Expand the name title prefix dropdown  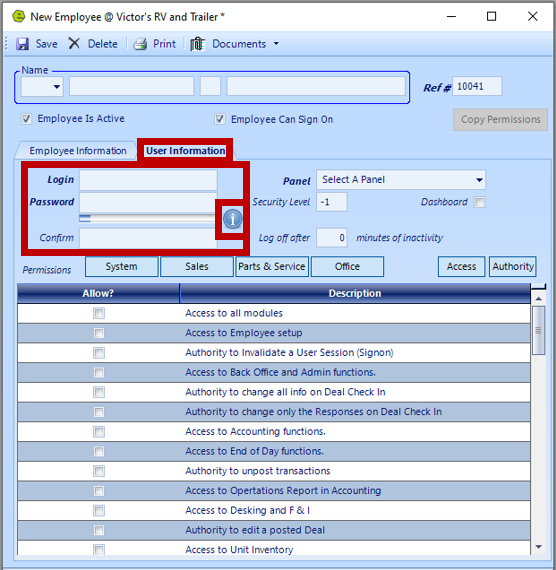tap(42, 87)
